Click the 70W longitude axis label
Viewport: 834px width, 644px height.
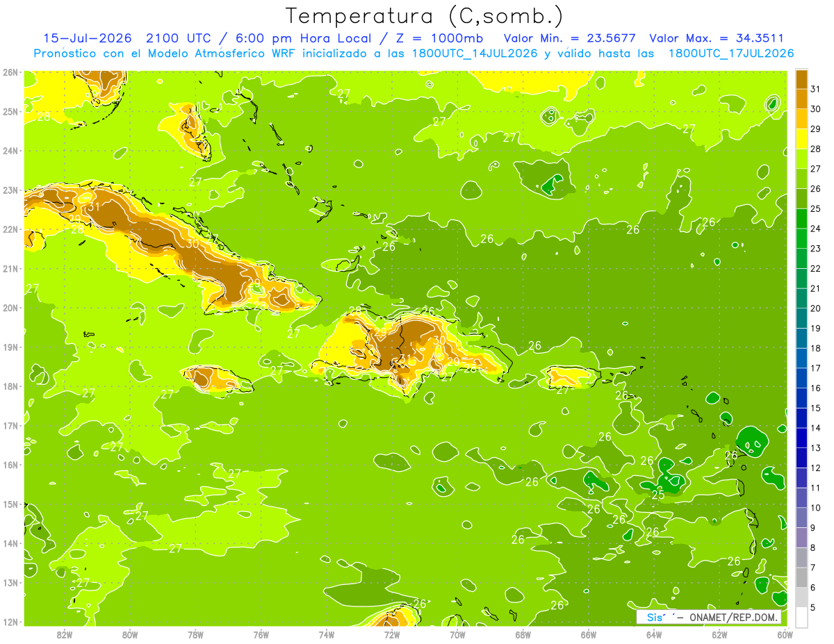(x=457, y=634)
